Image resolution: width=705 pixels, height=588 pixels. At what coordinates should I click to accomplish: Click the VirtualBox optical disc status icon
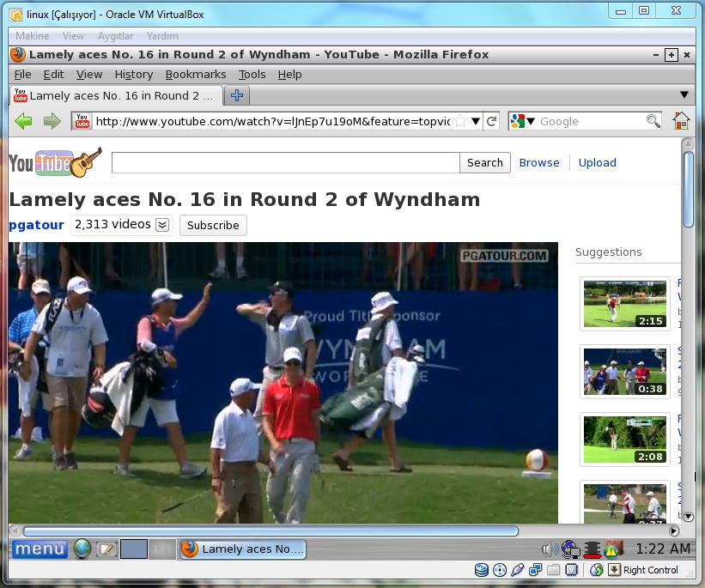[500, 570]
